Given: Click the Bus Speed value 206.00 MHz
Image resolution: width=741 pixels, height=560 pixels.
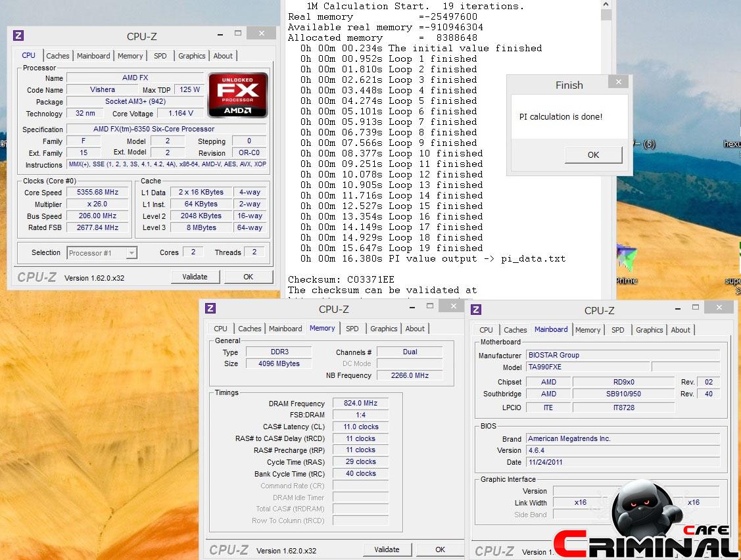Looking at the screenshot, I should pos(97,216).
